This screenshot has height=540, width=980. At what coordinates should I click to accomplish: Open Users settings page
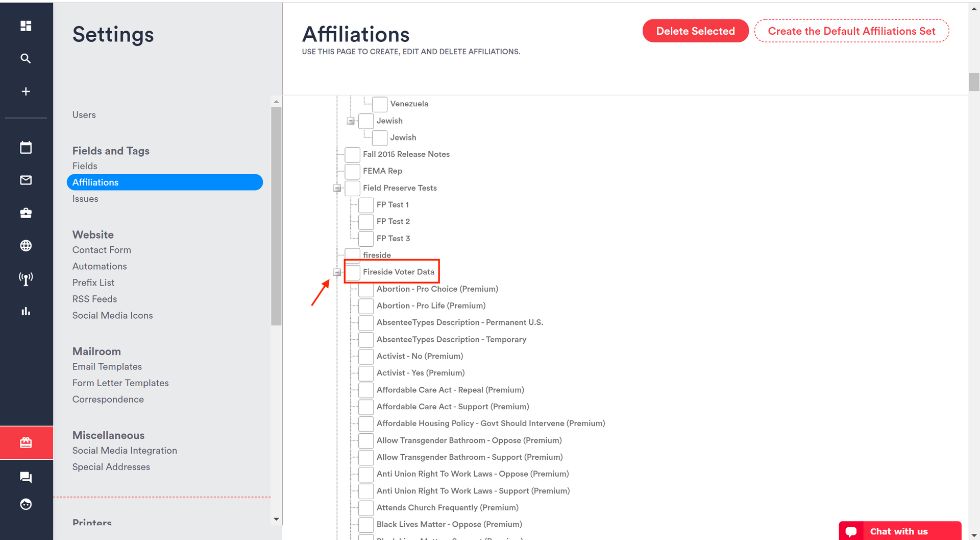84,115
